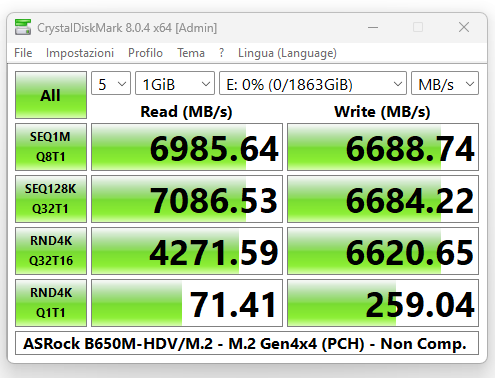The height and width of the screenshot is (378, 495).
Task: Open the unit dropdown showing MB/s
Action: (x=445, y=83)
